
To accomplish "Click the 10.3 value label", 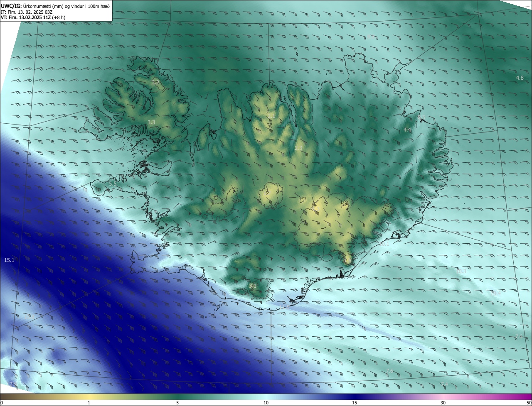I will 461,271.
